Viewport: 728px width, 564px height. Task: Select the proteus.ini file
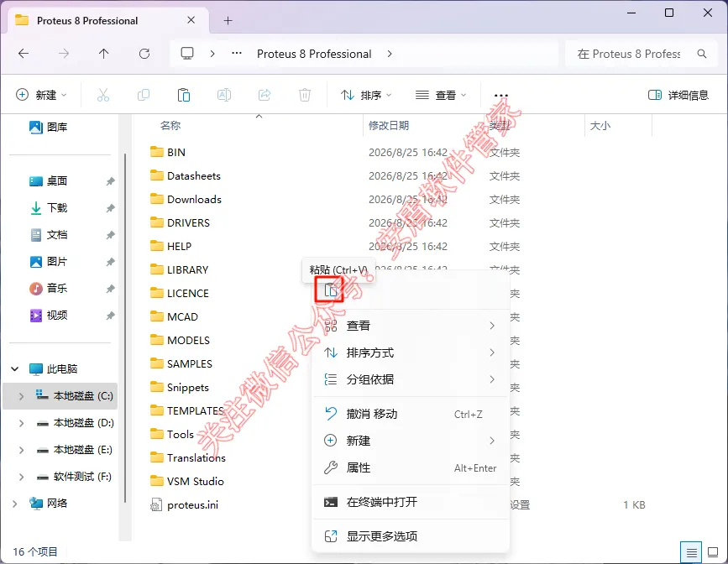[185, 505]
